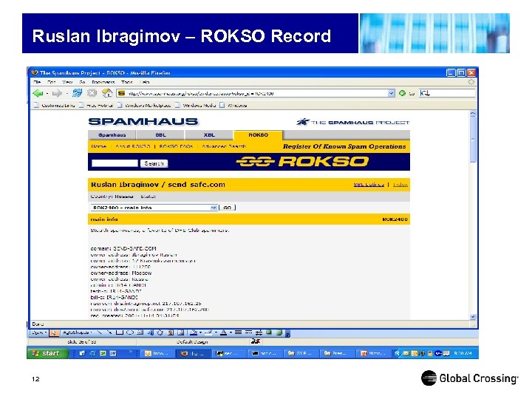
Task: Open the View menu in Firefox
Action: click(67, 82)
